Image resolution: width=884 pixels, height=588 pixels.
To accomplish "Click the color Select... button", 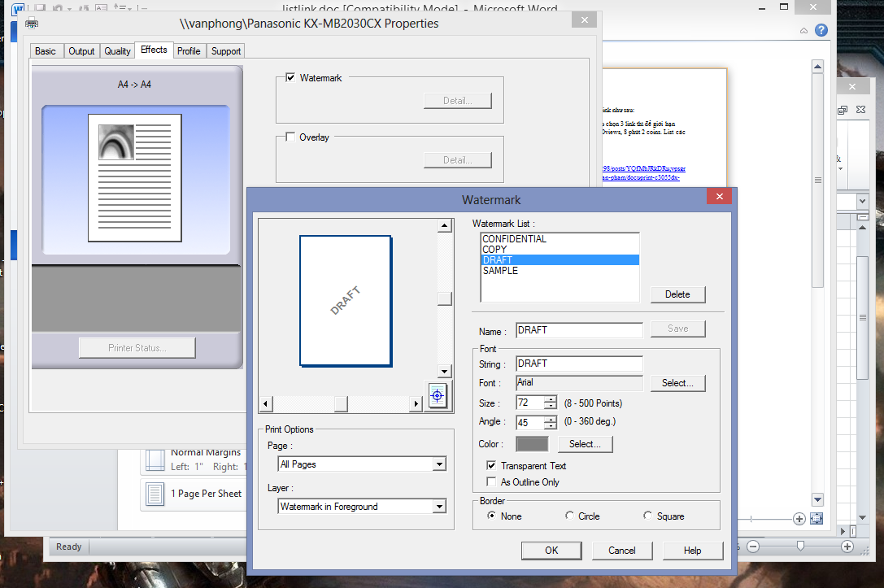I will (586, 444).
